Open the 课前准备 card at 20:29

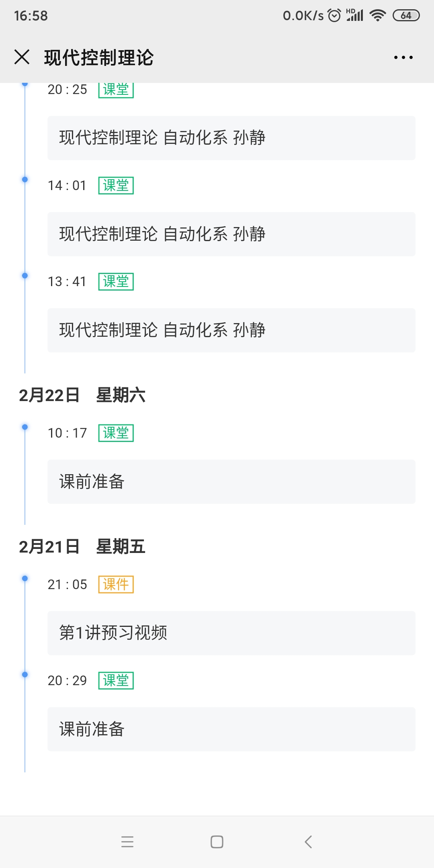(231, 729)
